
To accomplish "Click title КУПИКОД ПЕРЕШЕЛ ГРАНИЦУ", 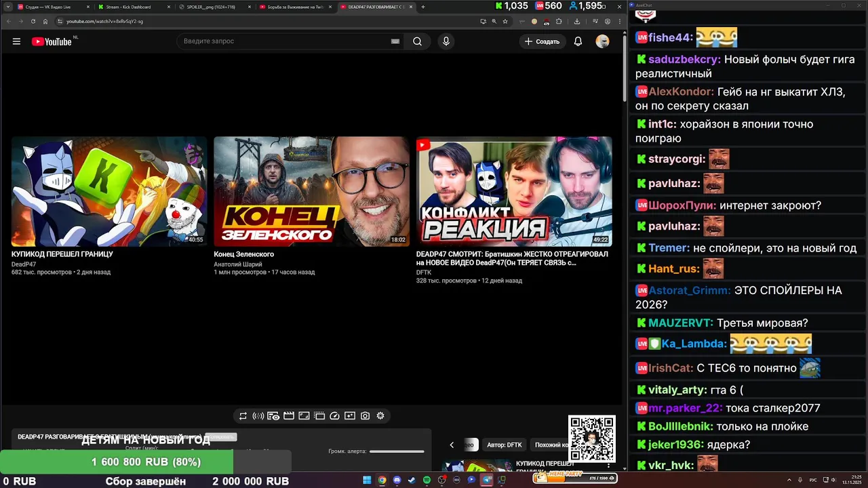I will [x=62, y=254].
